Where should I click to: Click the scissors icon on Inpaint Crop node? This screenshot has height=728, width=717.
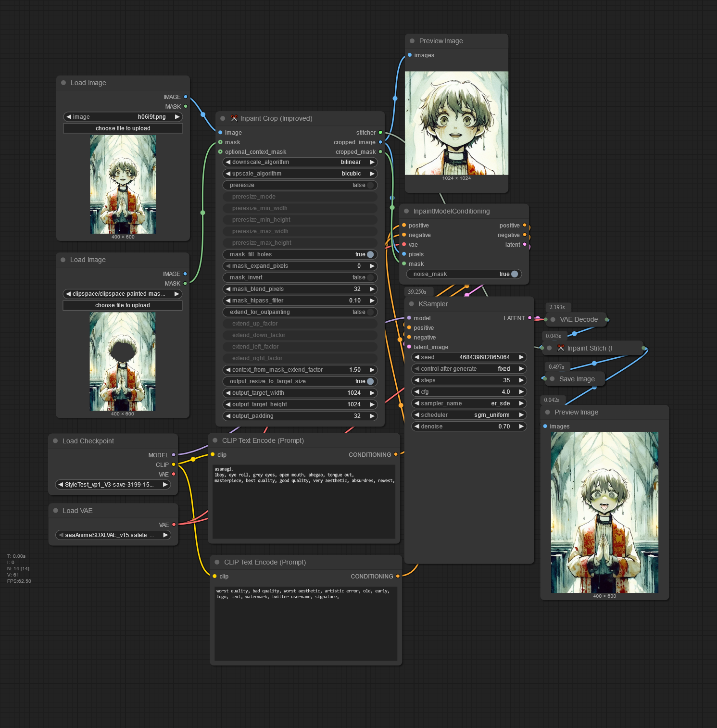click(234, 118)
